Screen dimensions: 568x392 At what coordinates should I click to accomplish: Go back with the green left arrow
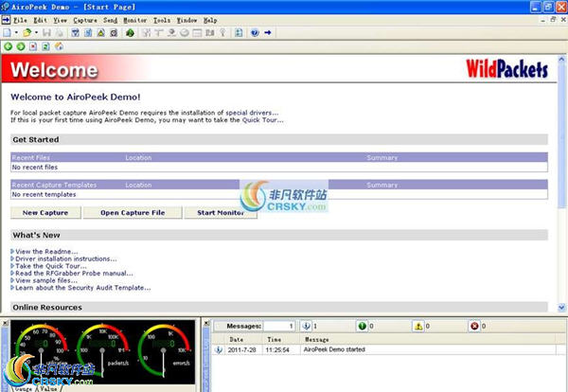(8, 46)
